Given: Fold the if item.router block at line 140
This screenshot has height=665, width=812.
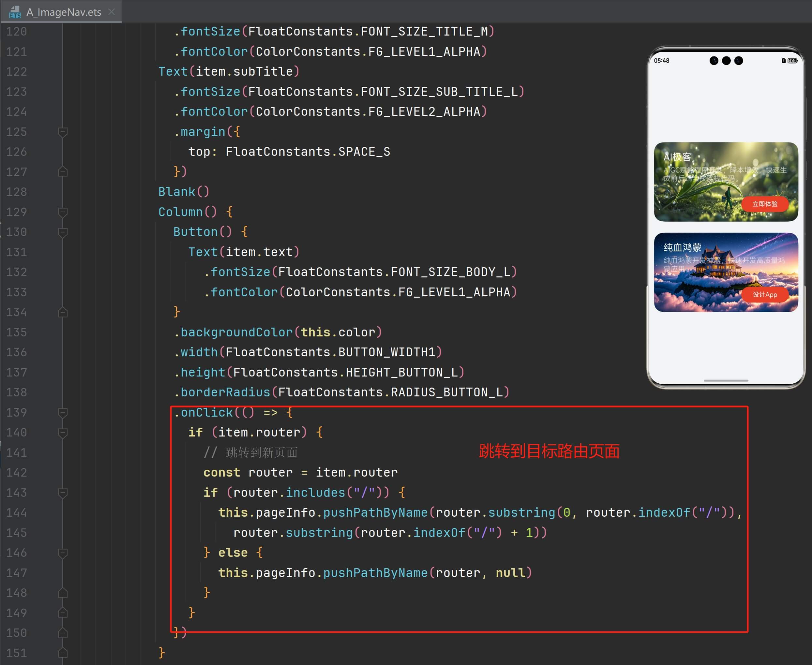Looking at the screenshot, I should 63,433.
